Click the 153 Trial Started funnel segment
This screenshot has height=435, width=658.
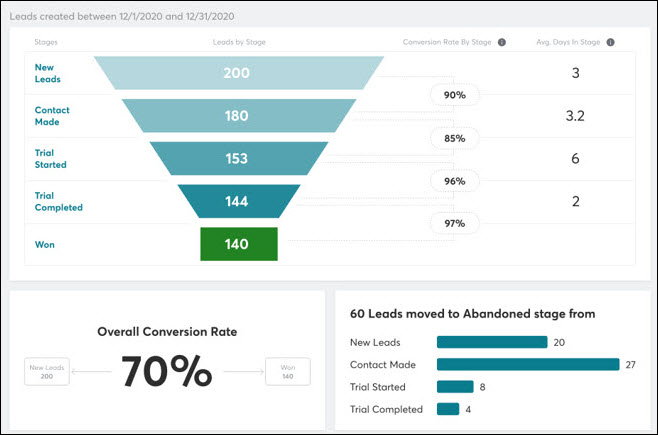pos(237,158)
